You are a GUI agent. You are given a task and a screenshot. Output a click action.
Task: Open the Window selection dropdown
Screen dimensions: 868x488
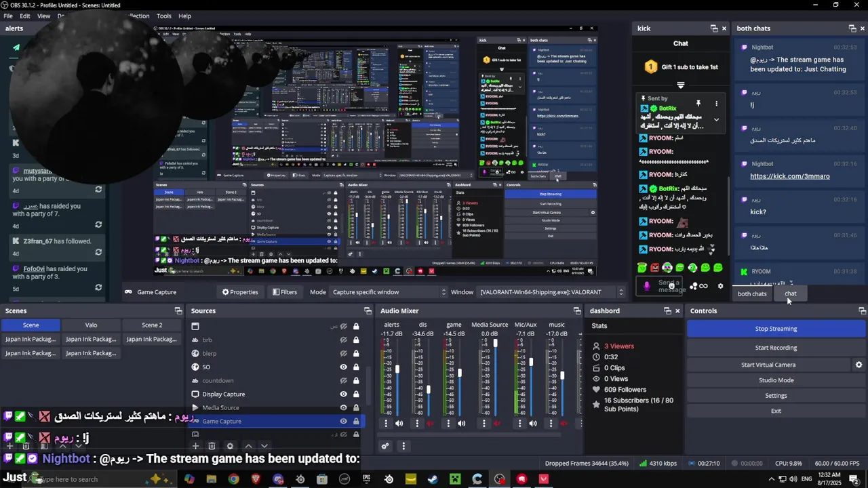coord(551,292)
